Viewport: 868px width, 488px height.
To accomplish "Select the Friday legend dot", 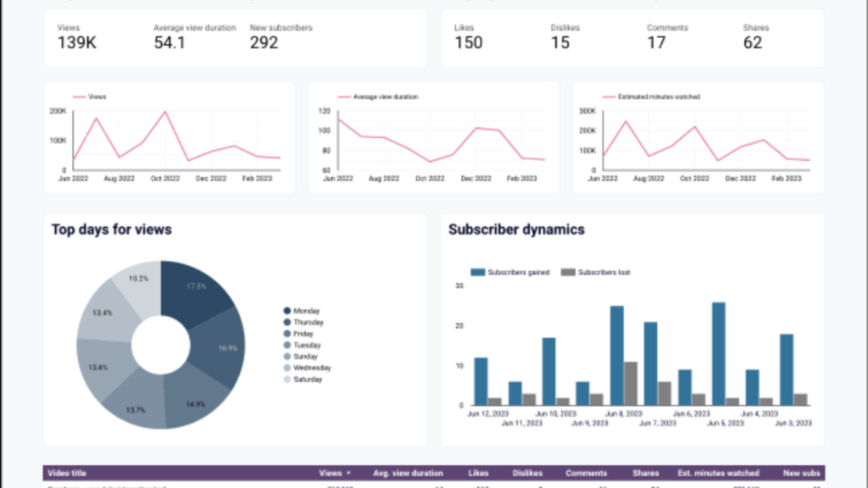I will pos(287,334).
